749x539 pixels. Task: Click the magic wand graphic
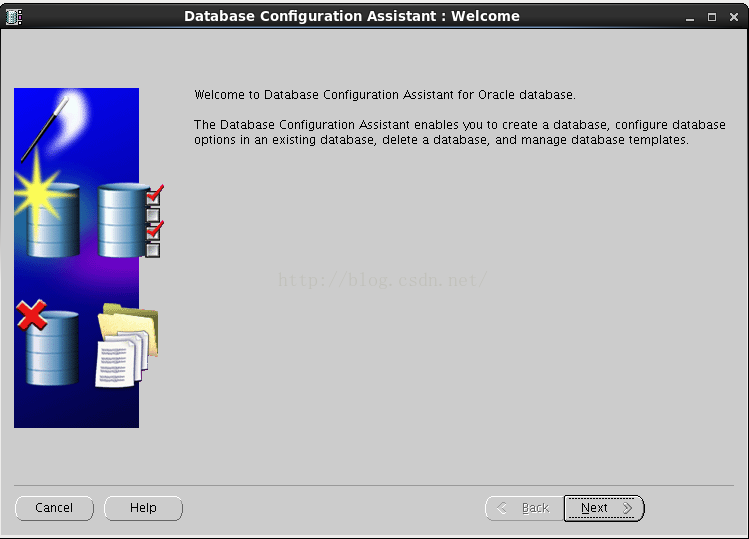pos(44,129)
